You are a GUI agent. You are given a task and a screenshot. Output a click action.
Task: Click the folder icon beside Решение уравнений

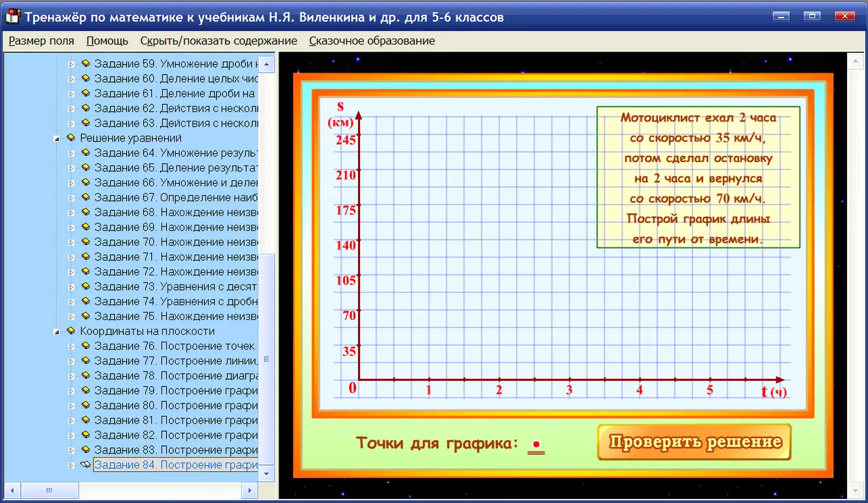[71, 138]
